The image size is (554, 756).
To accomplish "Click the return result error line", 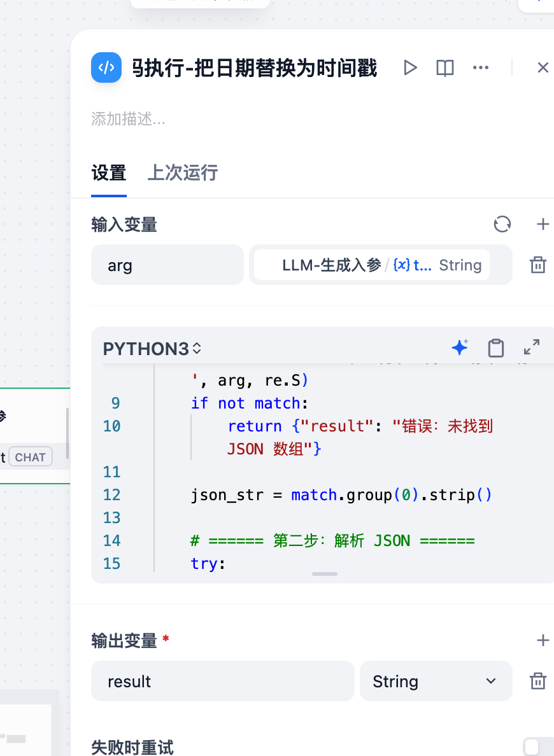I will (360, 437).
